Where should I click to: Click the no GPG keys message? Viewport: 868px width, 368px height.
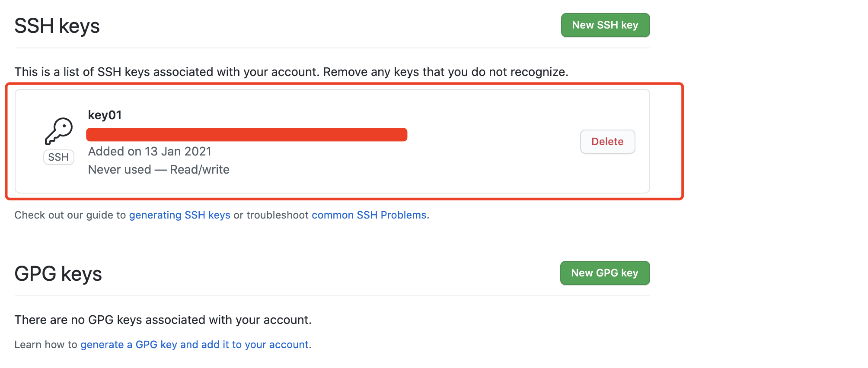[x=163, y=320]
